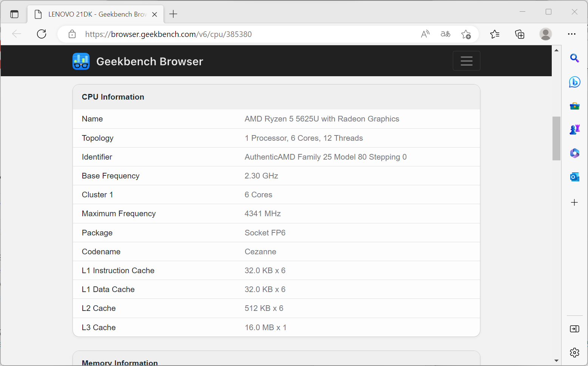This screenshot has width=588, height=366.
Task: Select the 512 KB x 6 value
Action: [x=264, y=308]
